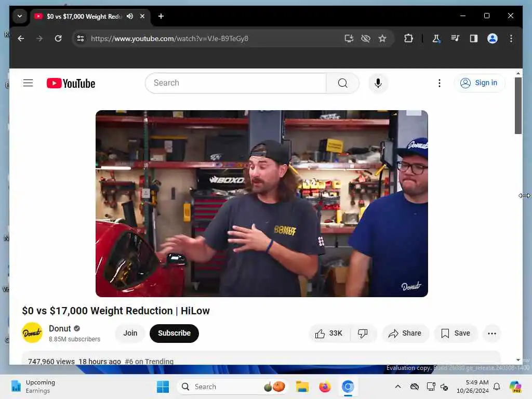Share the video
The width and height of the screenshot is (532, 399).
click(405, 333)
